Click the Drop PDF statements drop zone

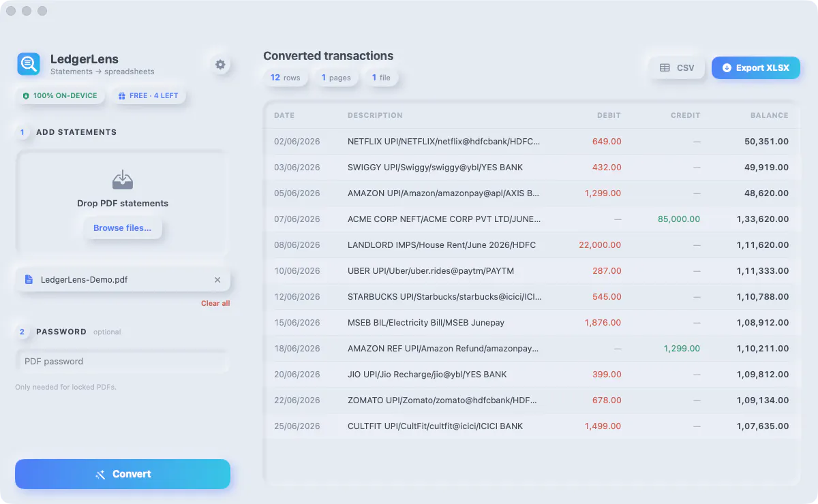click(123, 202)
